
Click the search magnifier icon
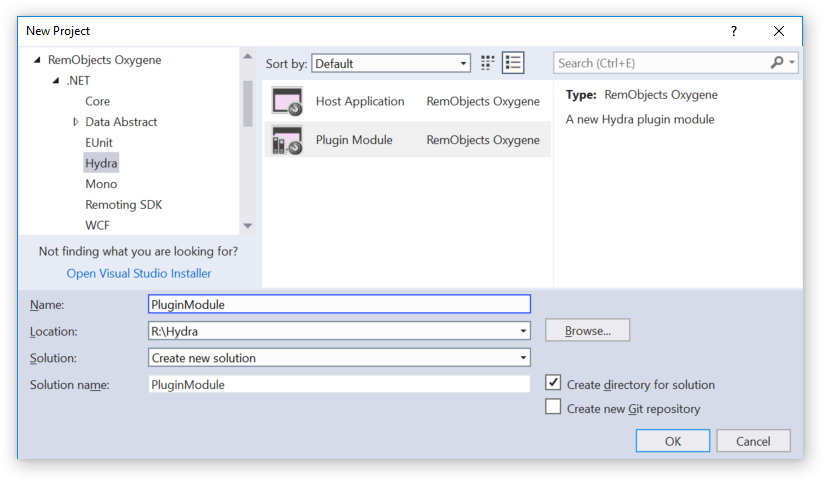coord(777,63)
